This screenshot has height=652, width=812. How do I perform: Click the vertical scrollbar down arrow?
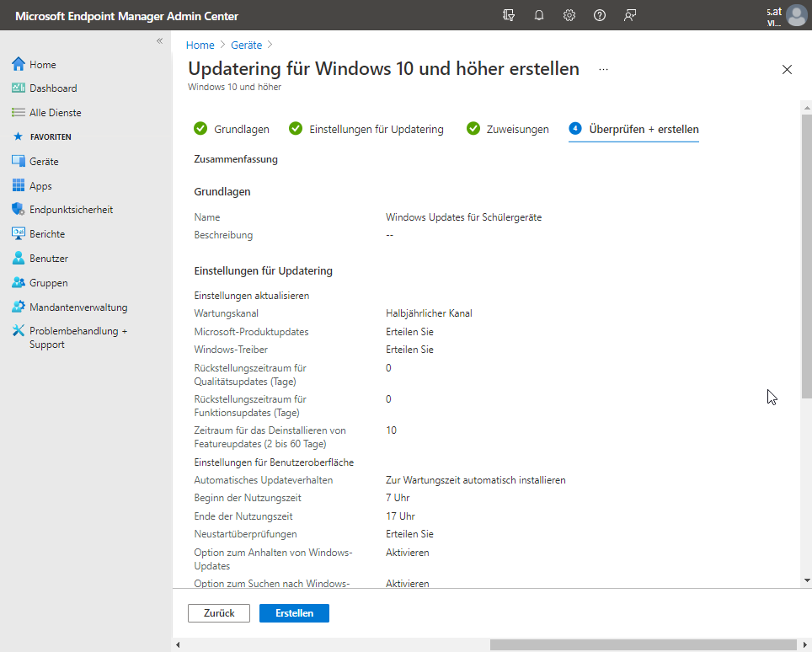tap(806, 580)
